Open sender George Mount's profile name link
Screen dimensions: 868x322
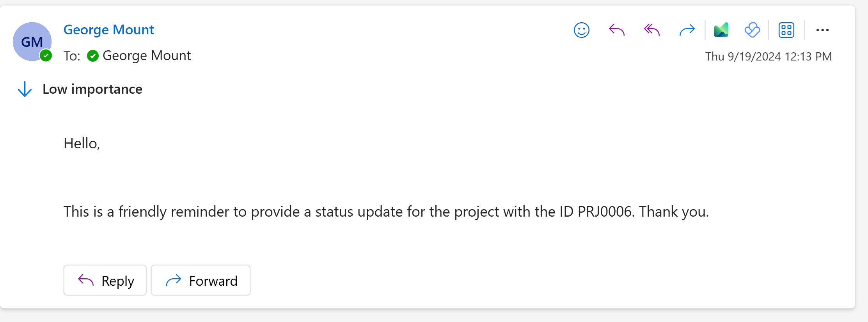point(108,30)
